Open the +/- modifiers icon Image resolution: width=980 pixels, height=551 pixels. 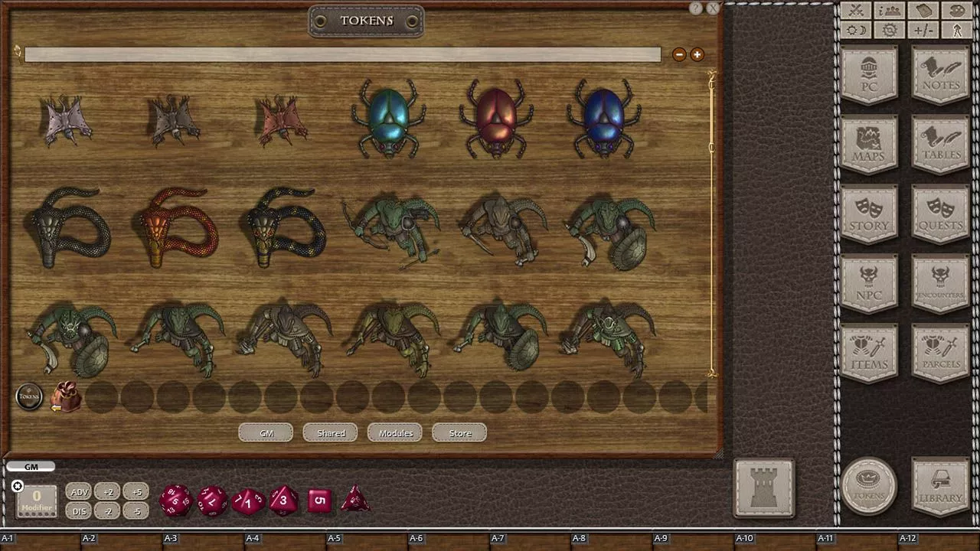923,31
